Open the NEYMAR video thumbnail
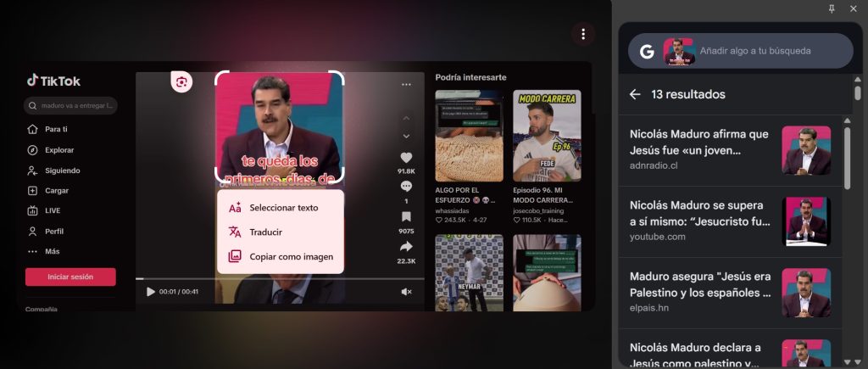 tap(469, 272)
